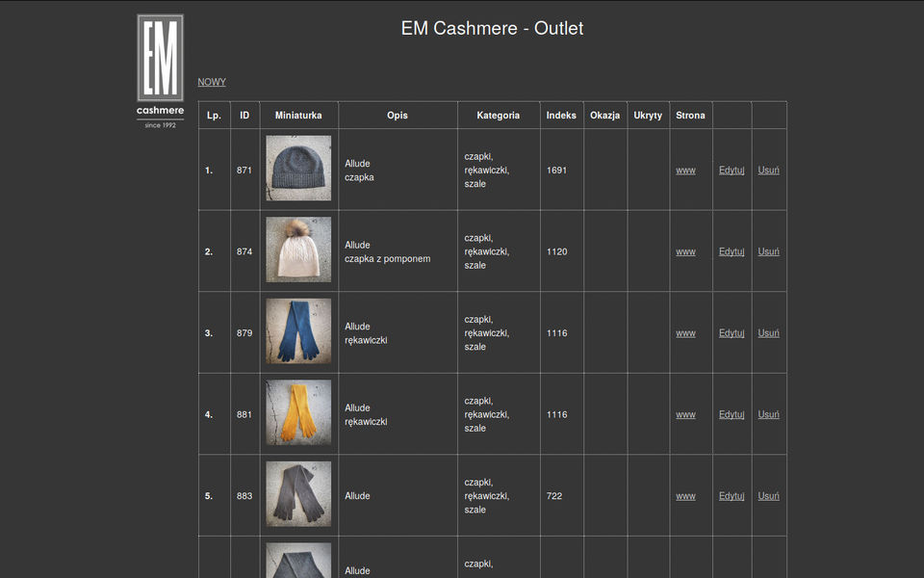924x578 pixels.
Task: Click Usuń for item 871
Action: pos(768,171)
